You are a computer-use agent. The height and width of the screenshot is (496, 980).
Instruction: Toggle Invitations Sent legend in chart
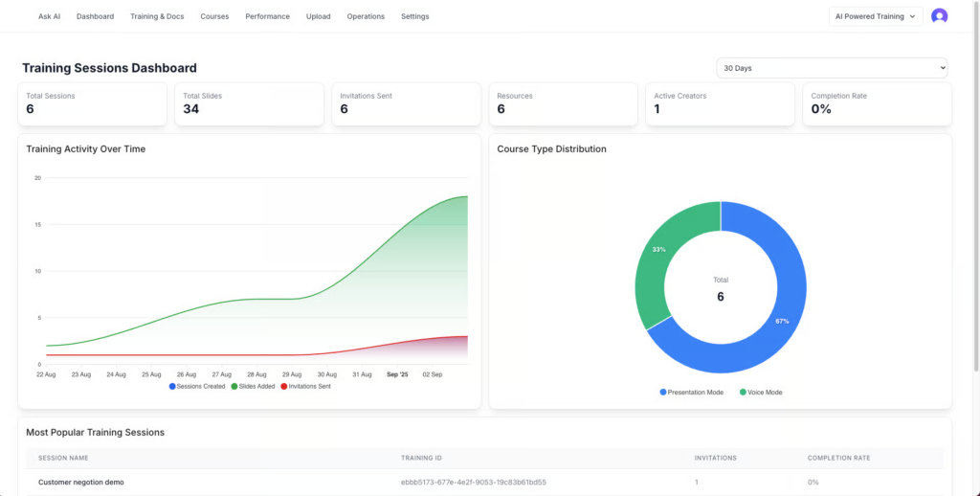coord(306,386)
